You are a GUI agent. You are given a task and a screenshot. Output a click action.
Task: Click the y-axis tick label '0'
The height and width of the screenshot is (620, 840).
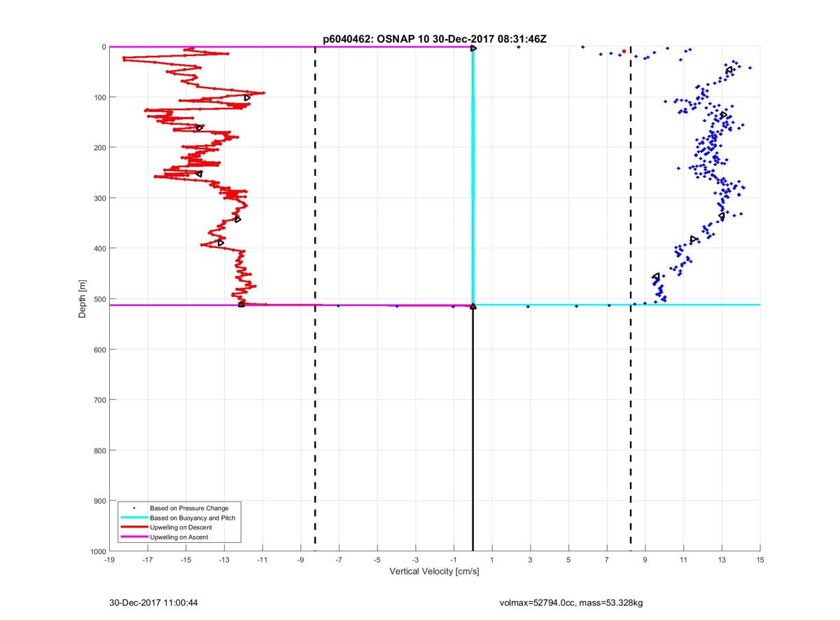click(104, 47)
